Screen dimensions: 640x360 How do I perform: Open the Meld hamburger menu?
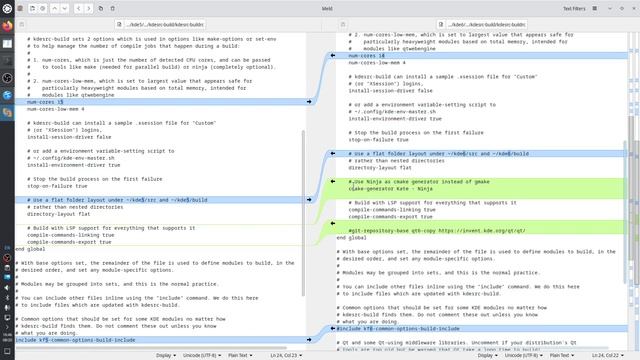point(595,8)
